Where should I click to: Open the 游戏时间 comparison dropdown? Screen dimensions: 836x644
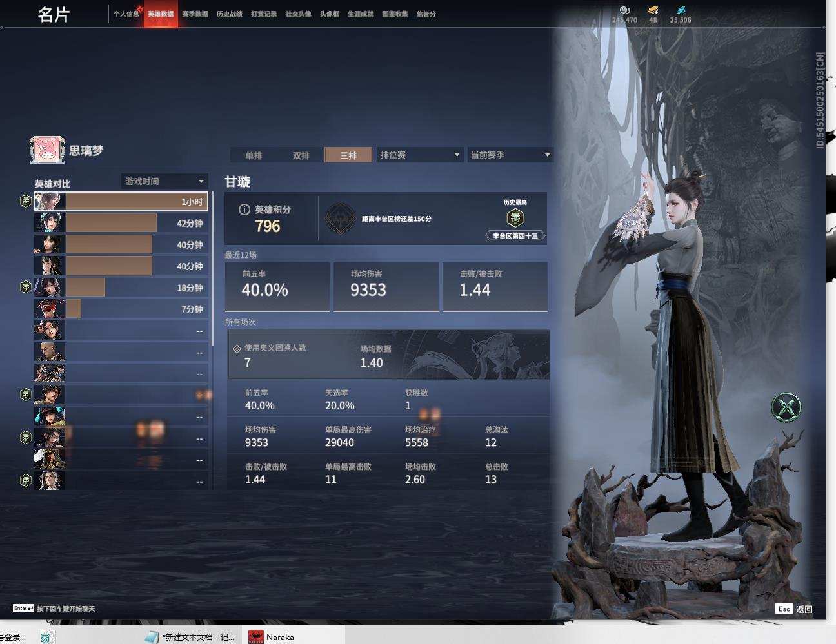[164, 181]
